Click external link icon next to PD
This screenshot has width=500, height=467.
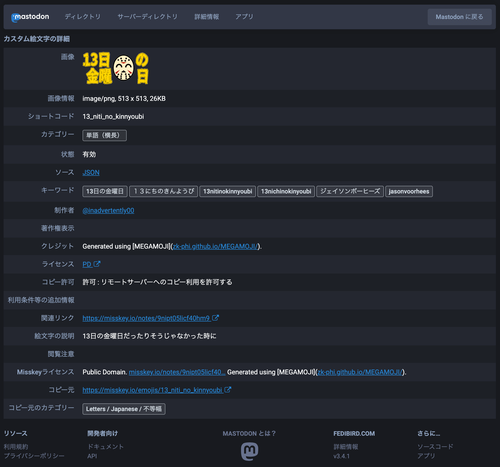97,264
